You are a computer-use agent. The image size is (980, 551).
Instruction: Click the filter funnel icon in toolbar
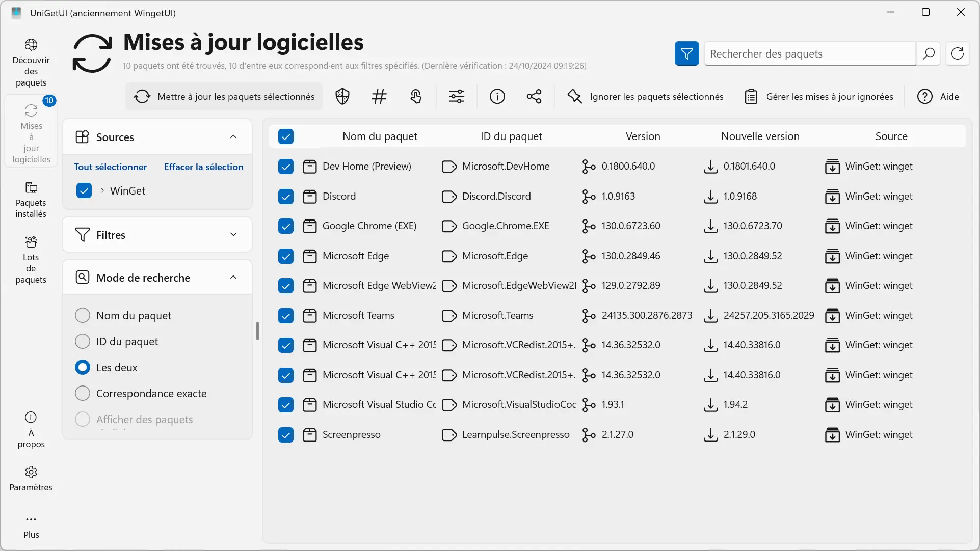click(686, 54)
